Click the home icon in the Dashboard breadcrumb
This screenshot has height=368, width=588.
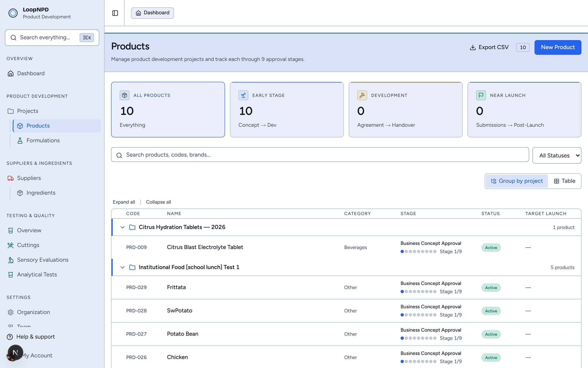[138, 13]
